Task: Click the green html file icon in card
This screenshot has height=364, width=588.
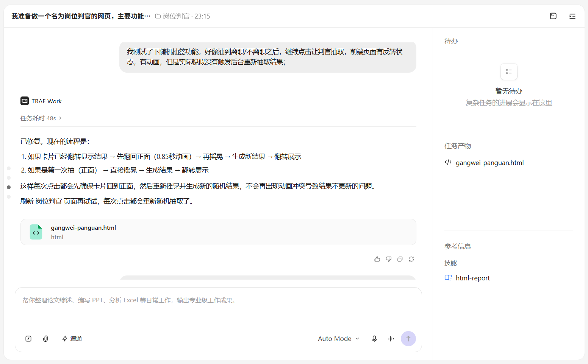Action: coord(36,232)
